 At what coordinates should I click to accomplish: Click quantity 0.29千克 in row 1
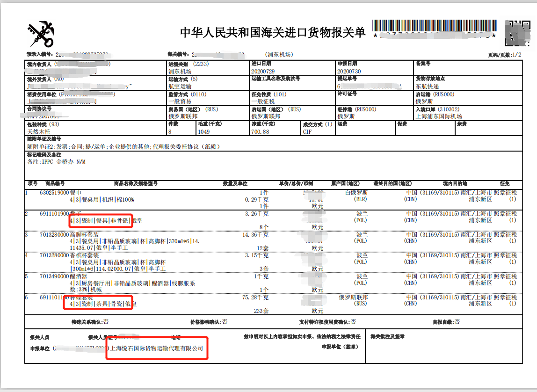tap(257, 200)
